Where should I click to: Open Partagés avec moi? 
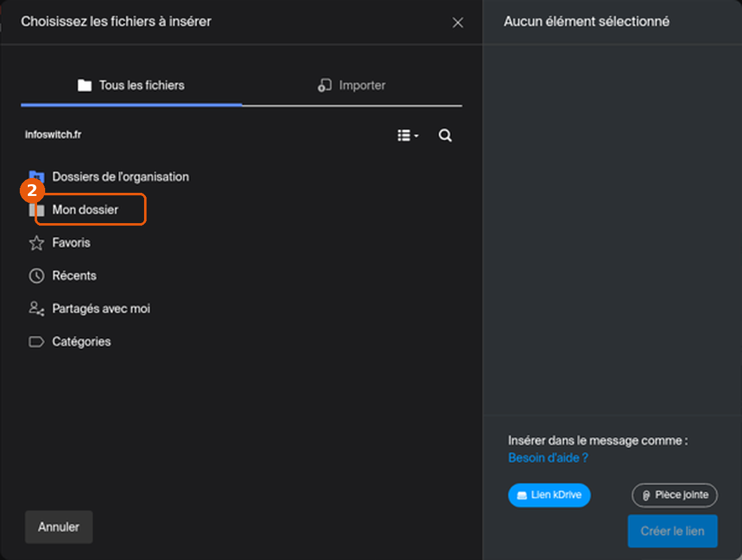(x=101, y=308)
